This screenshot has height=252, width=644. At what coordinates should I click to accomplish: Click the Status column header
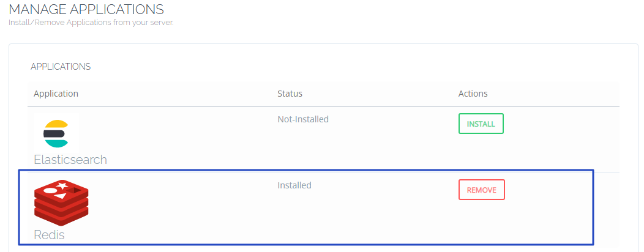290,94
